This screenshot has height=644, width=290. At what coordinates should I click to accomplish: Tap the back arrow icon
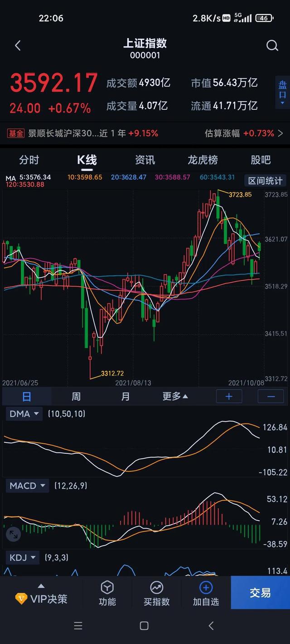coord(18,45)
